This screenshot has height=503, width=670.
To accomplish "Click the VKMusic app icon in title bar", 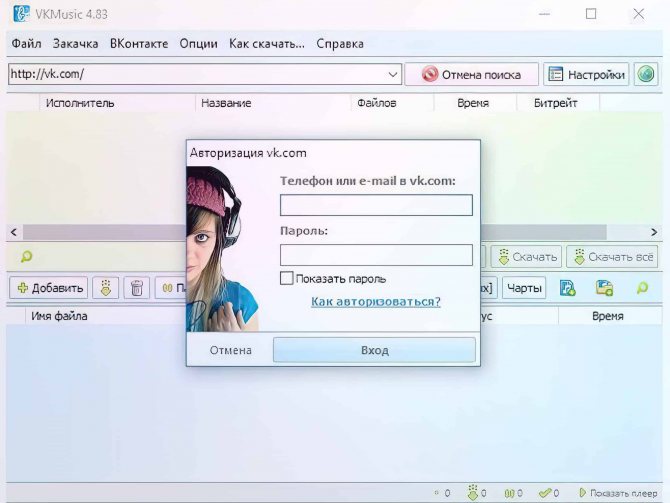I will point(21,14).
